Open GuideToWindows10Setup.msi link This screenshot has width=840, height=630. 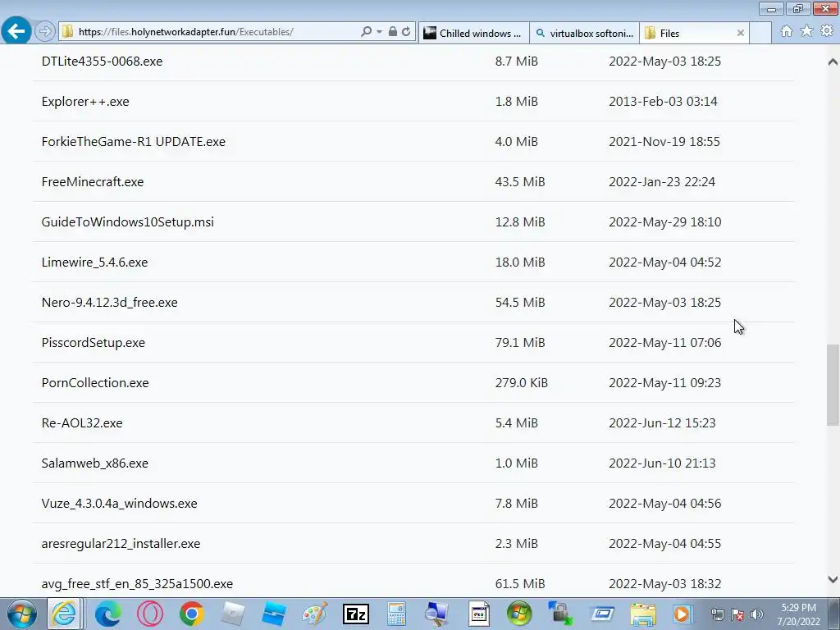[x=127, y=221]
